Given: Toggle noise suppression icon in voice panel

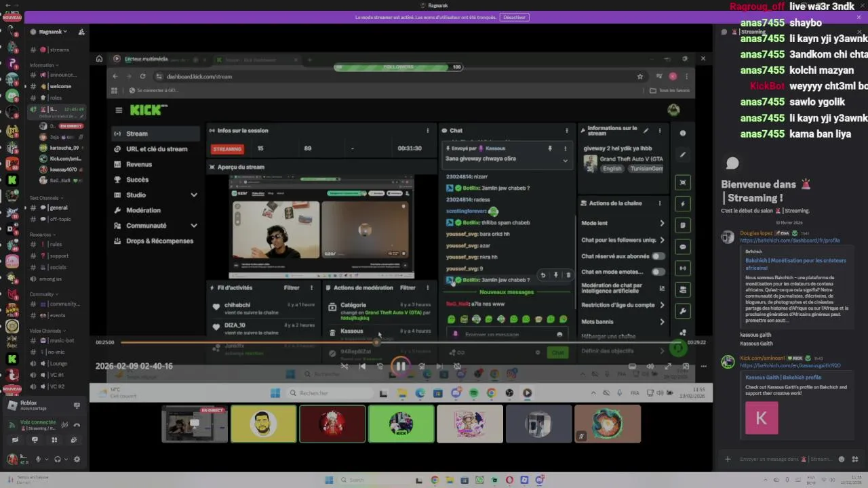Looking at the screenshot, I should (x=65, y=424).
